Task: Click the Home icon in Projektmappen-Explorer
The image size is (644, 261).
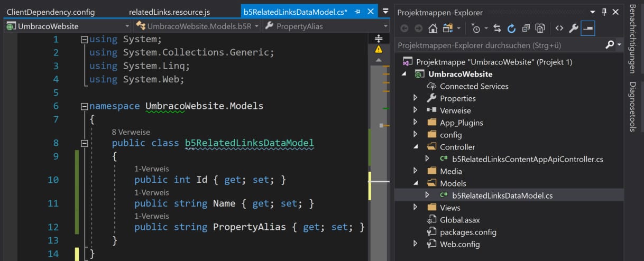Action: [x=433, y=28]
